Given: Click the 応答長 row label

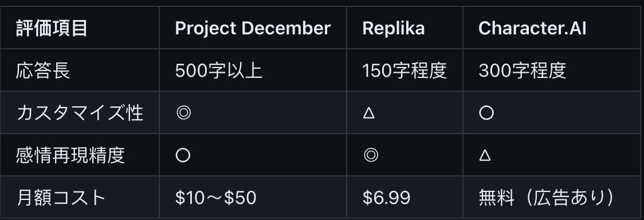Looking at the screenshot, I should coord(43,70).
